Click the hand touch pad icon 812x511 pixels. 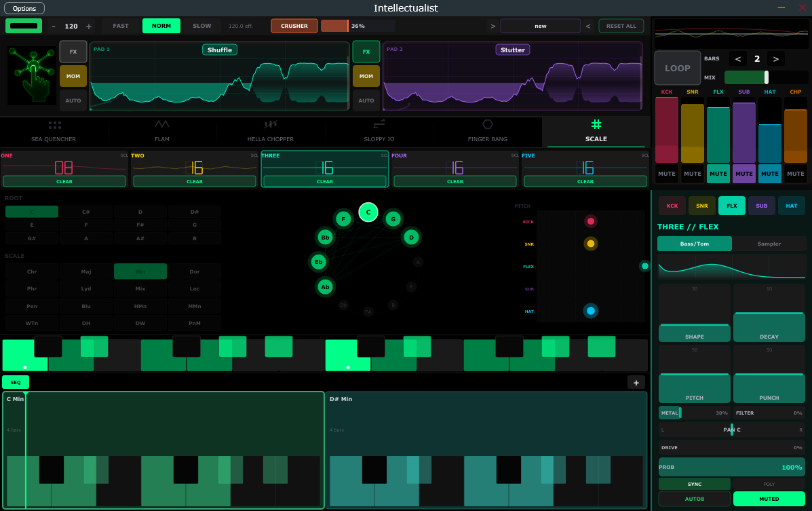[x=31, y=75]
